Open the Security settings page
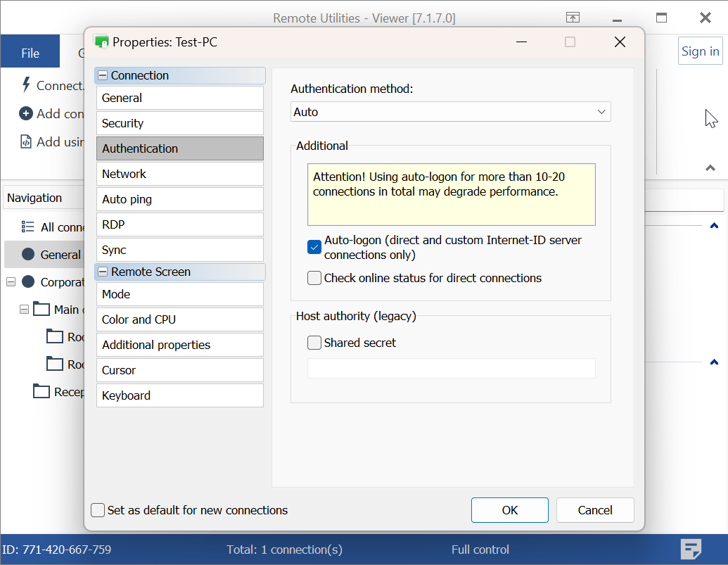This screenshot has height=565, width=728. click(179, 123)
